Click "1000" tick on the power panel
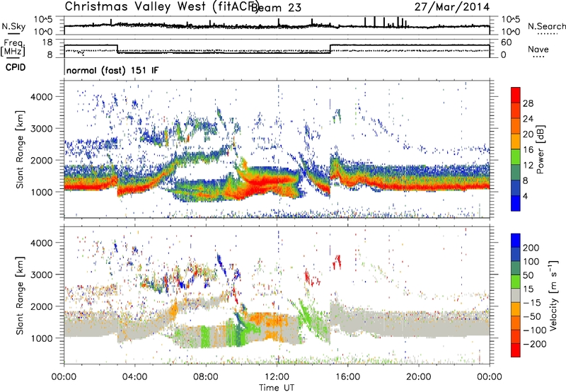The image size is (566, 392). pyautogui.click(x=42, y=192)
